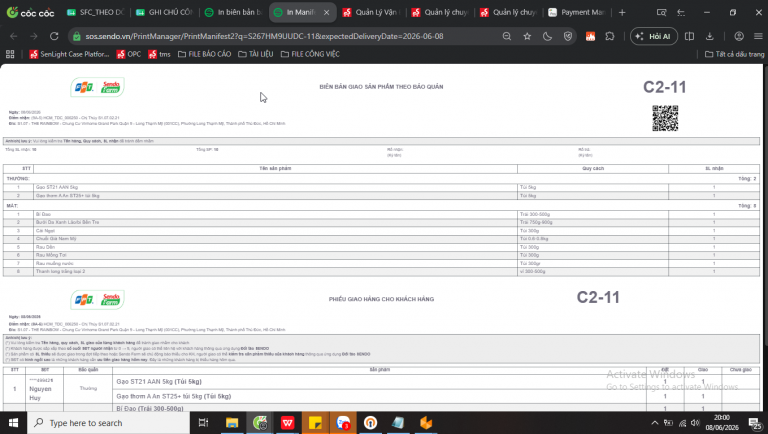This screenshot has height=434, width=768.
Task: Switch to the SFC_THEO DC tab
Action: pyautogui.click(x=96, y=12)
